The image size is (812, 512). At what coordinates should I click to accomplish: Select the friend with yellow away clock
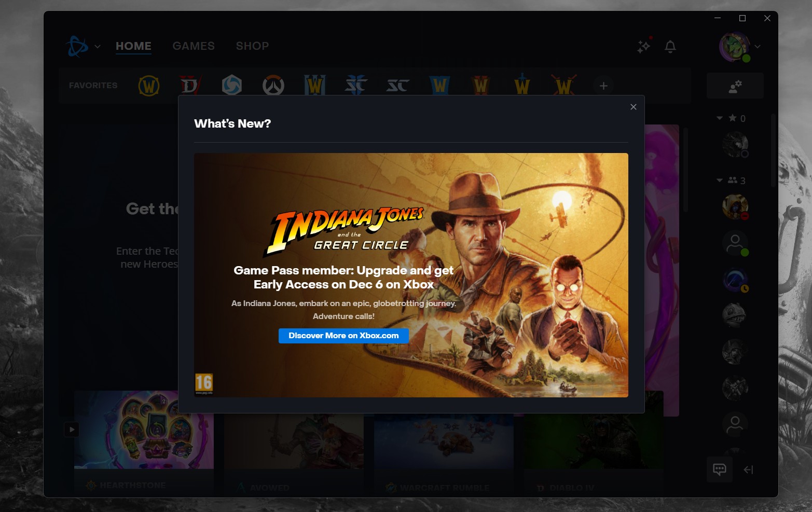point(735,280)
